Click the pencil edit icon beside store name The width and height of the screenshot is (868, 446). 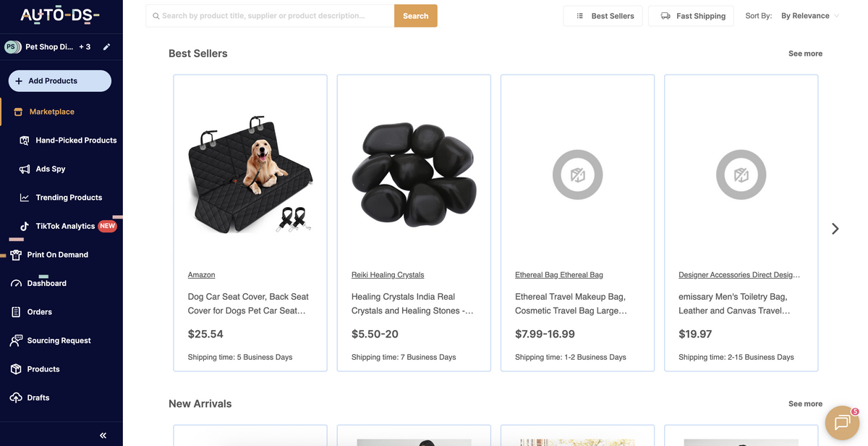tap(106, 47)
